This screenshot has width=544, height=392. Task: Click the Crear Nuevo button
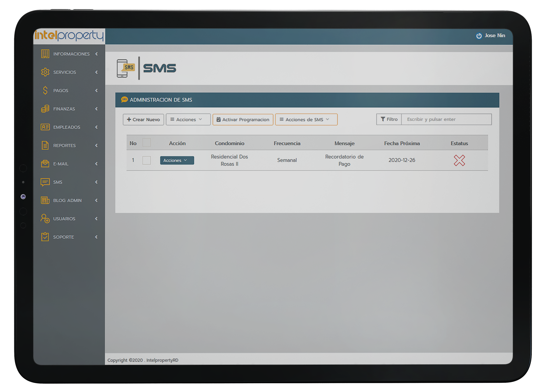tap(143, 119)
